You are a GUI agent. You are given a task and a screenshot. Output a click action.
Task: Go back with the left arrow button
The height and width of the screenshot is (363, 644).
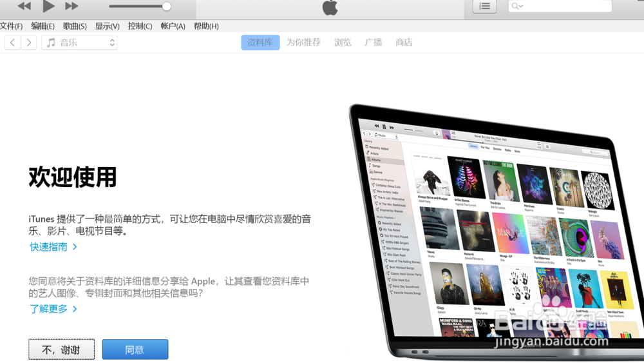click(x=13, y=43)
